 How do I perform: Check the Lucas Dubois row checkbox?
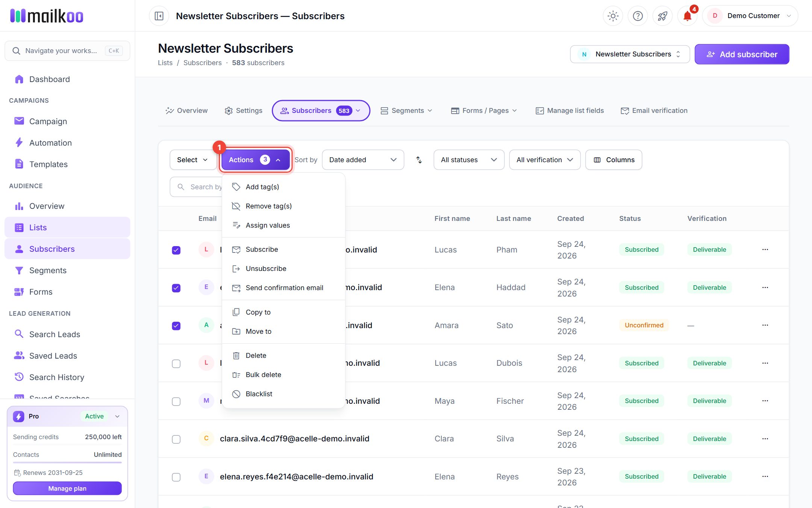point(176,364)
